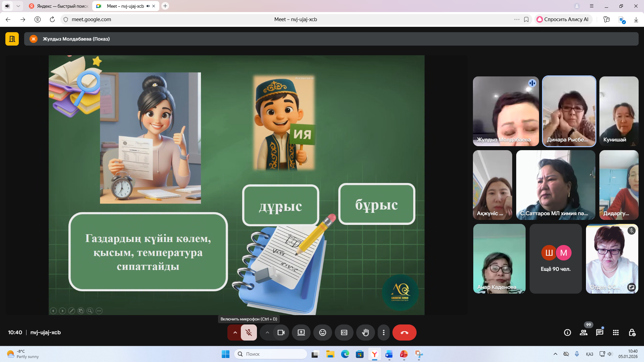Click the present screen icon
The image size is (644, 362).
point(301,333)
